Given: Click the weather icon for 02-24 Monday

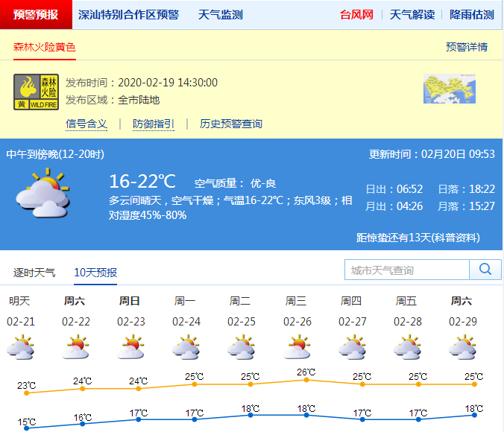Looking at the screenshot, I should pyautogui.click(x=186, y=348).
